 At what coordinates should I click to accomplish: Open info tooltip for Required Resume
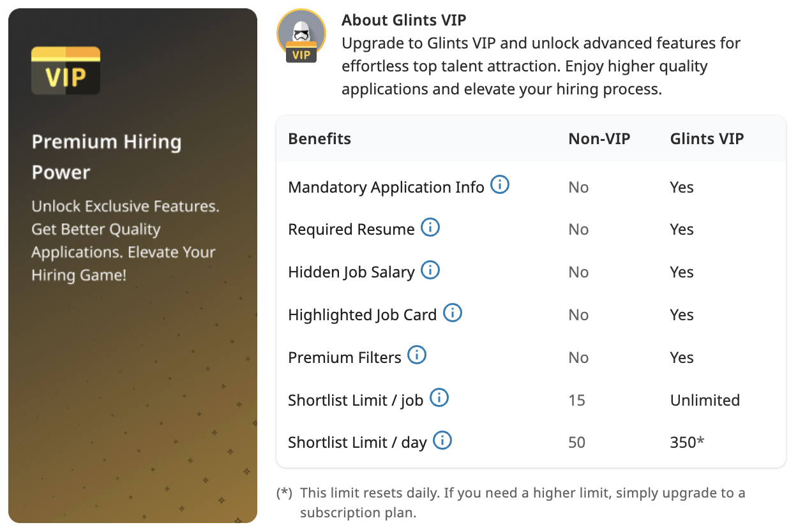pyautogui.click(x=430, y=228)
